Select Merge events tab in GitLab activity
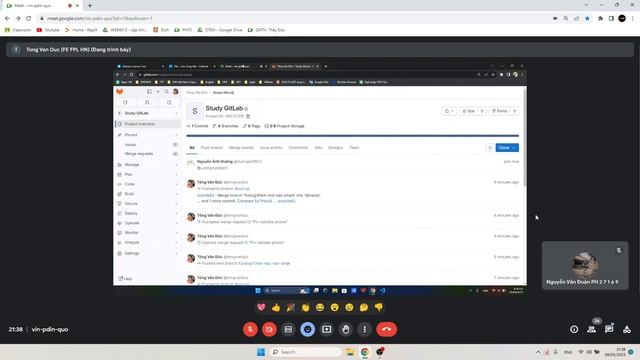This screenshot has width=640, height=360. [x=241, y=148]
